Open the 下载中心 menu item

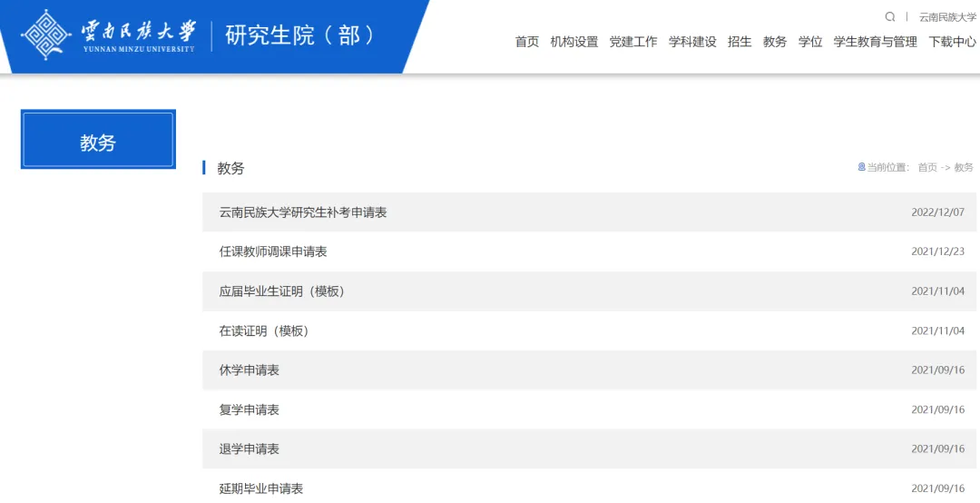pos(952,42)
